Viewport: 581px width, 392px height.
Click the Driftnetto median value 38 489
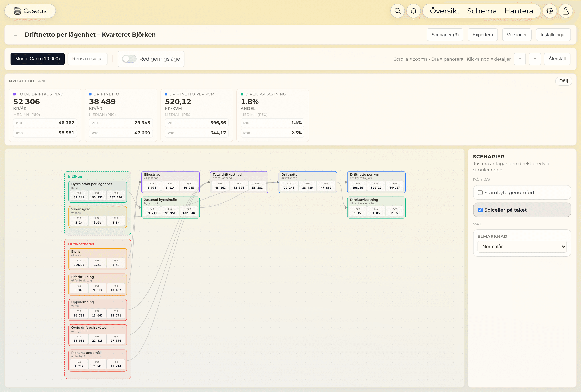coord(102,102)
